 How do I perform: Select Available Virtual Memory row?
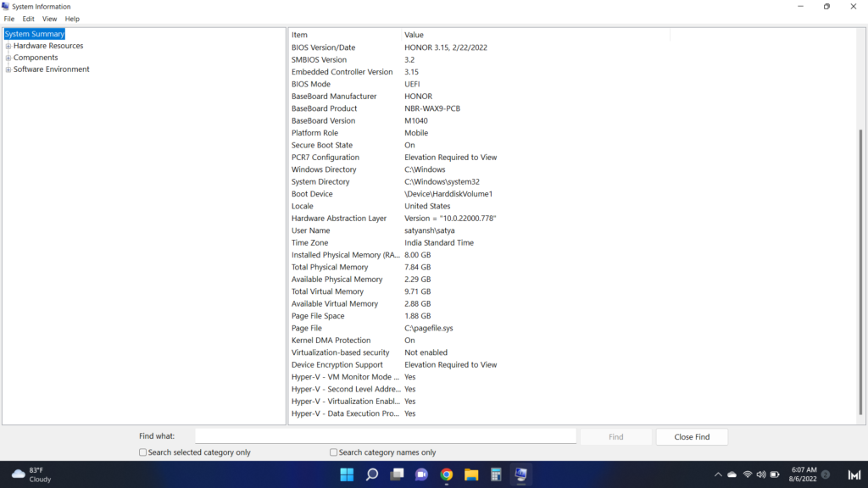480,304
